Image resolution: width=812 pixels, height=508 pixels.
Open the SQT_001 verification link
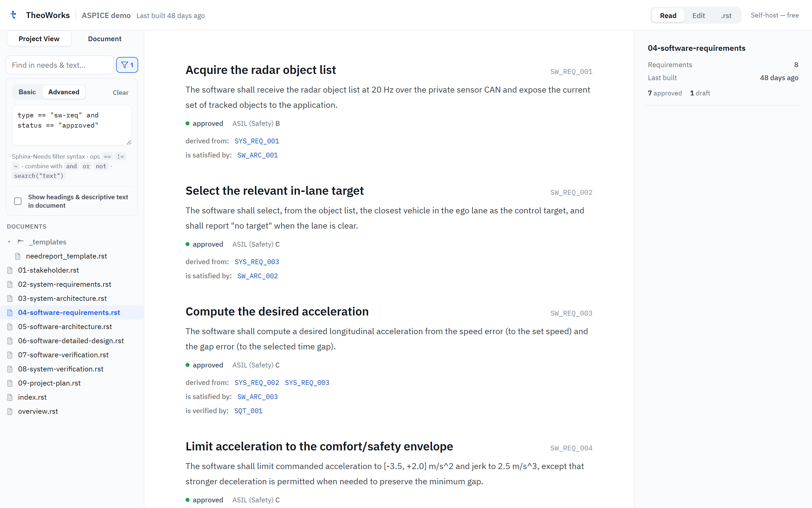click(248, 411)
